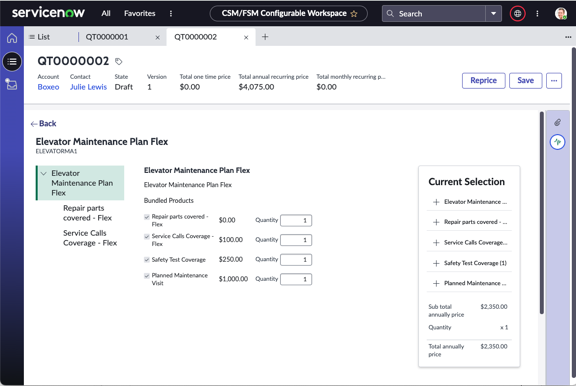Viewport: 576px width, 386px height.
Task: Click the search magnifier icon
Action: click(390, 14)
